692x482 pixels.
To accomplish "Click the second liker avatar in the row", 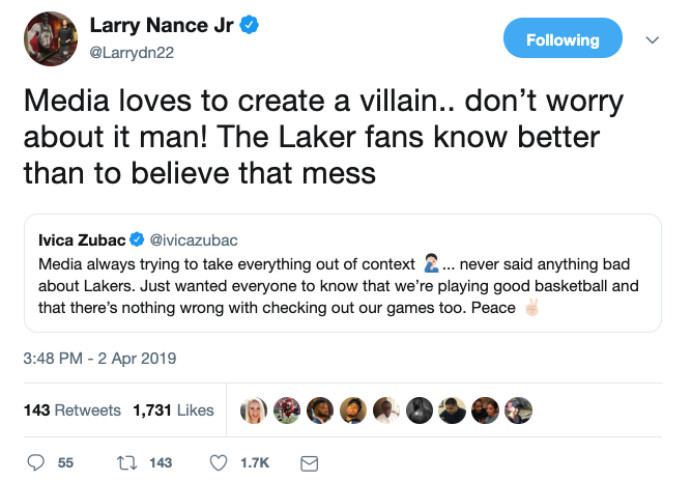I will tap(287, 410).
